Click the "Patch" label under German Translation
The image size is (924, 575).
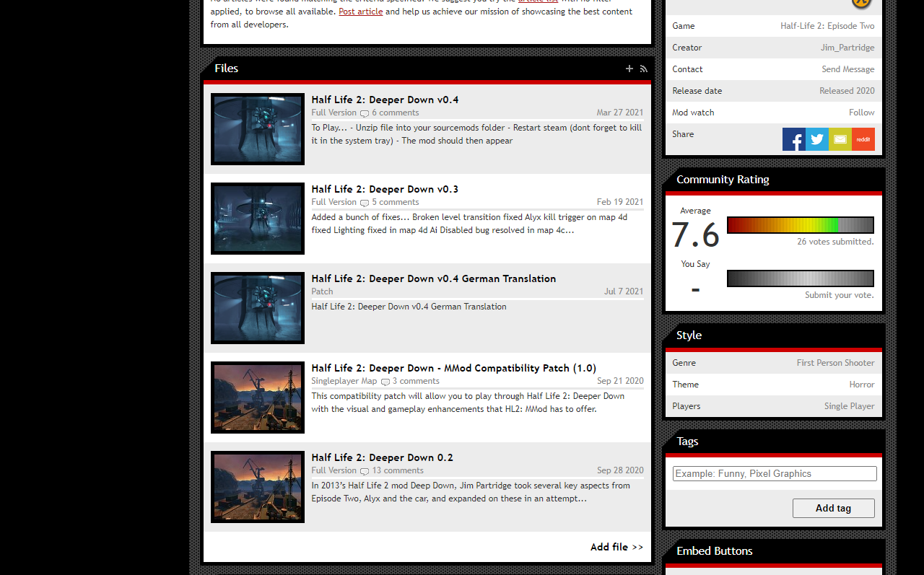coord(323,291)
